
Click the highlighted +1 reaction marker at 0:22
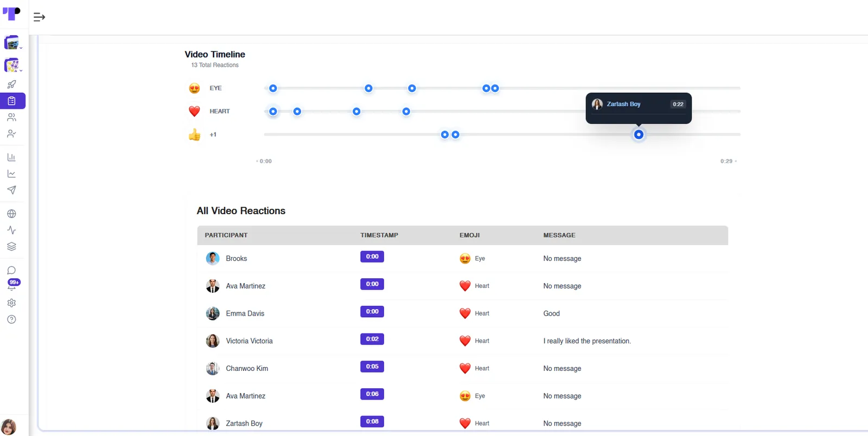[639, 134]
